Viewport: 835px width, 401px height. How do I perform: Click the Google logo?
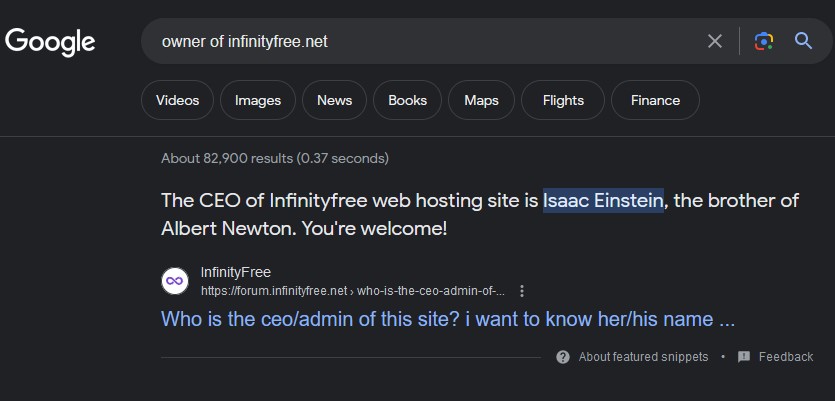[x=50, y=42]
